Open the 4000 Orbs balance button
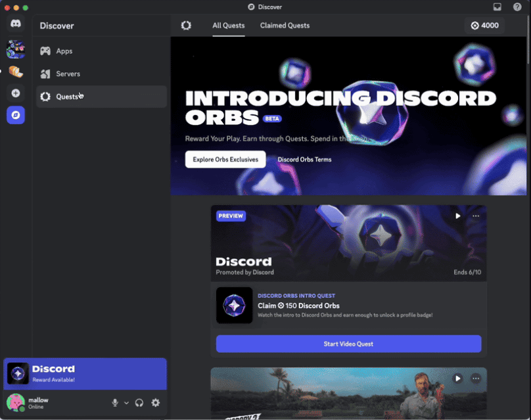 pos(485,26)
